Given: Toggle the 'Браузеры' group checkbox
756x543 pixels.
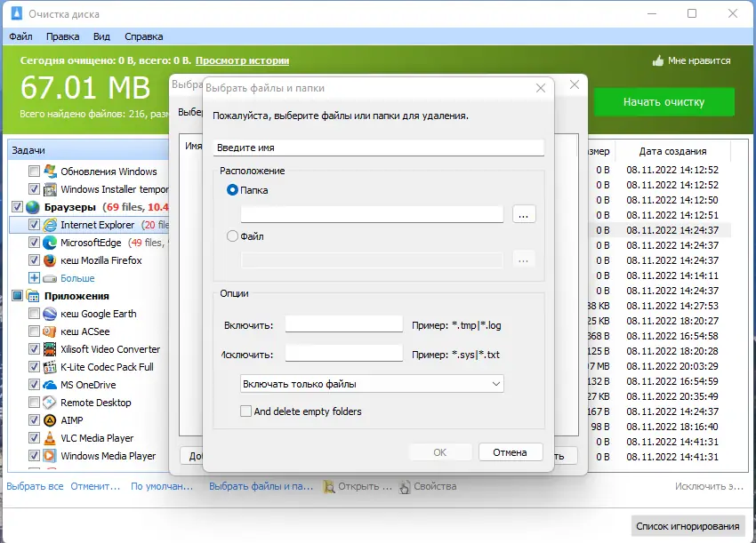Looking at the screenshot, I should (17, 207).
